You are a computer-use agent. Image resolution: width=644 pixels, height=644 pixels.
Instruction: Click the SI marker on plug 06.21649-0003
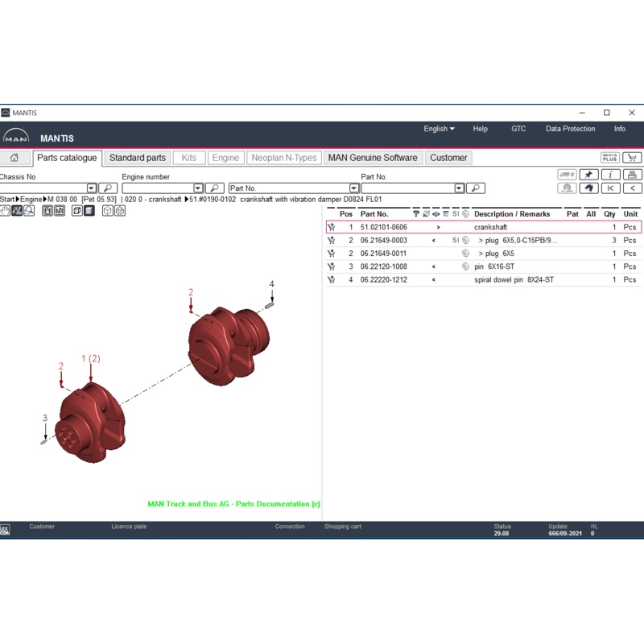[456, 240]
